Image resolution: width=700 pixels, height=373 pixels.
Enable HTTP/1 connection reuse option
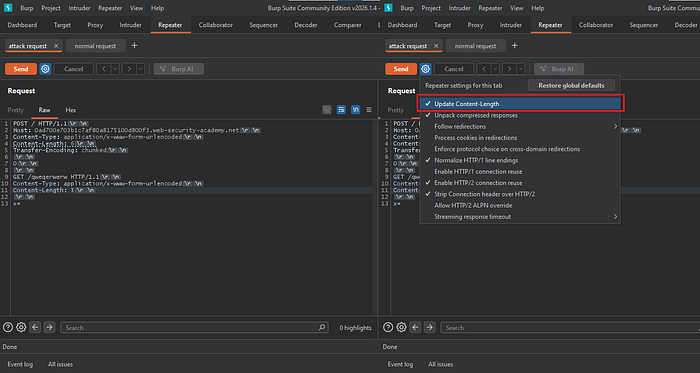[x=520, y=171]
